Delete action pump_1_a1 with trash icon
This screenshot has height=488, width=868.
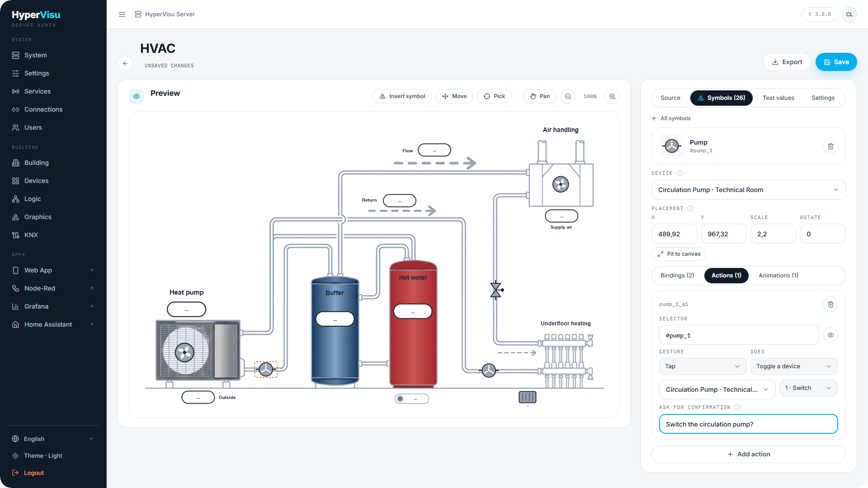point(830,305)
